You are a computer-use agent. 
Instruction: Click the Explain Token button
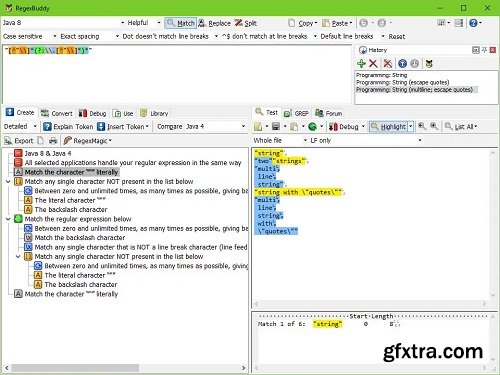68,127
